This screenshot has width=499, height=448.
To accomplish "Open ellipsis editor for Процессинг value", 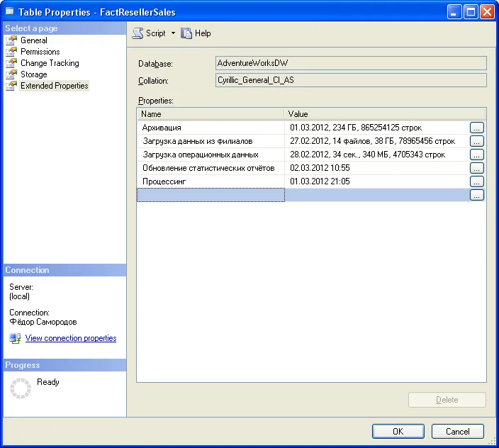I will click(x=477, y=181).
